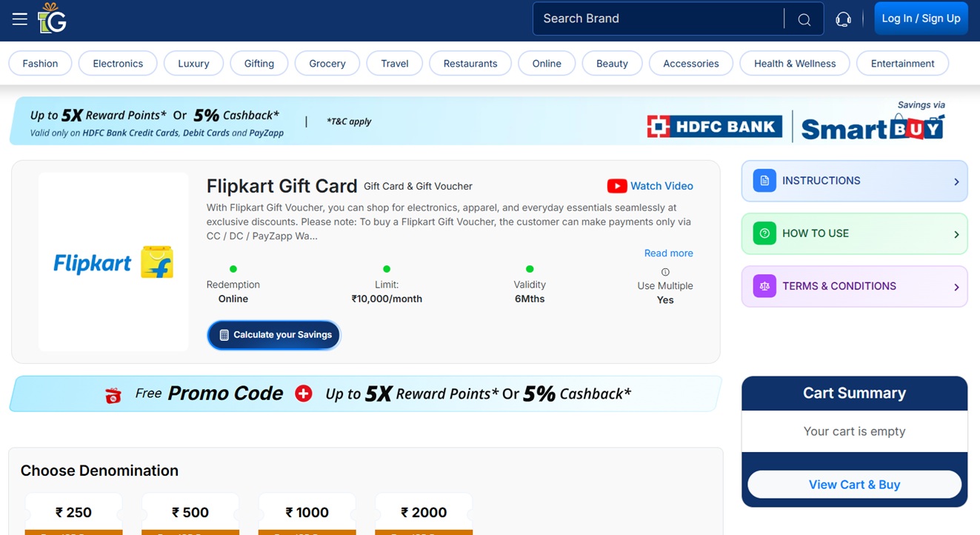This screenshot has height=535, width=980.
Task: Click the red plus icon on promo banner
Action: (303, 393)
